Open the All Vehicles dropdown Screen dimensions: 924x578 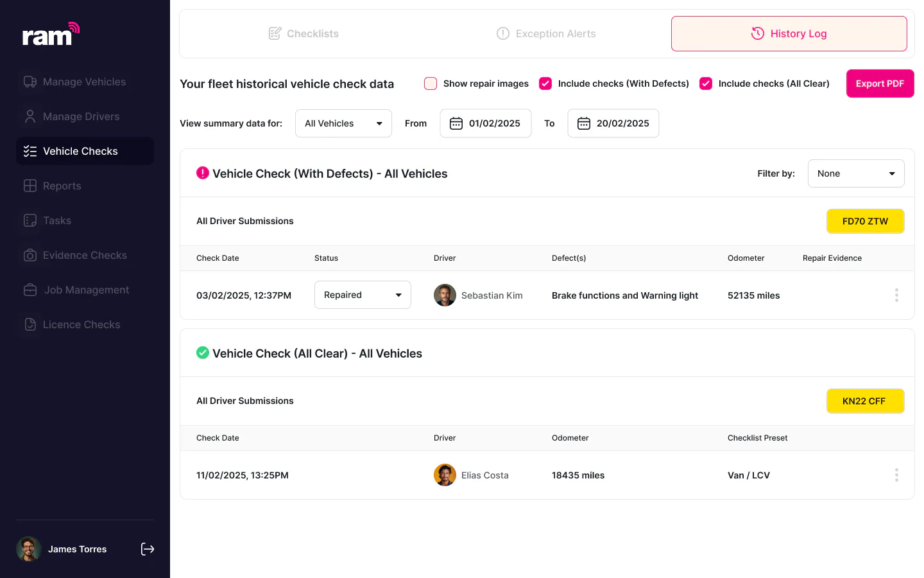pyautogui.click(x=343, y=123)
